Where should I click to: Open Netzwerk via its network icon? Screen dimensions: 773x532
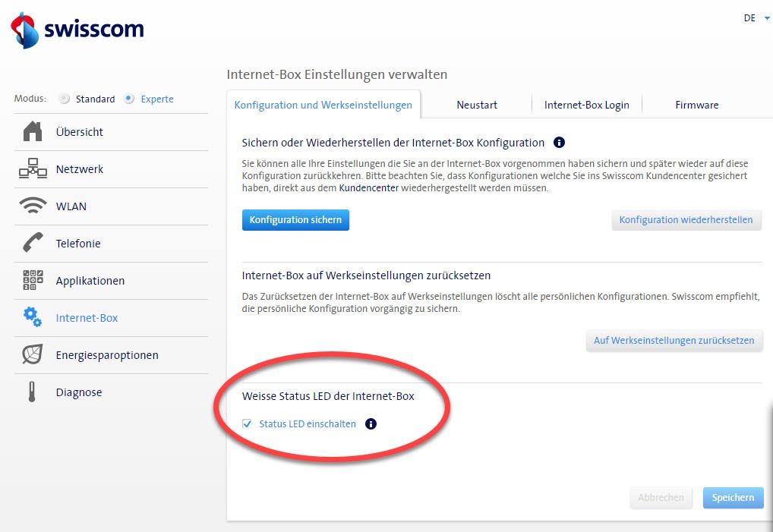(x=33, y=169)
